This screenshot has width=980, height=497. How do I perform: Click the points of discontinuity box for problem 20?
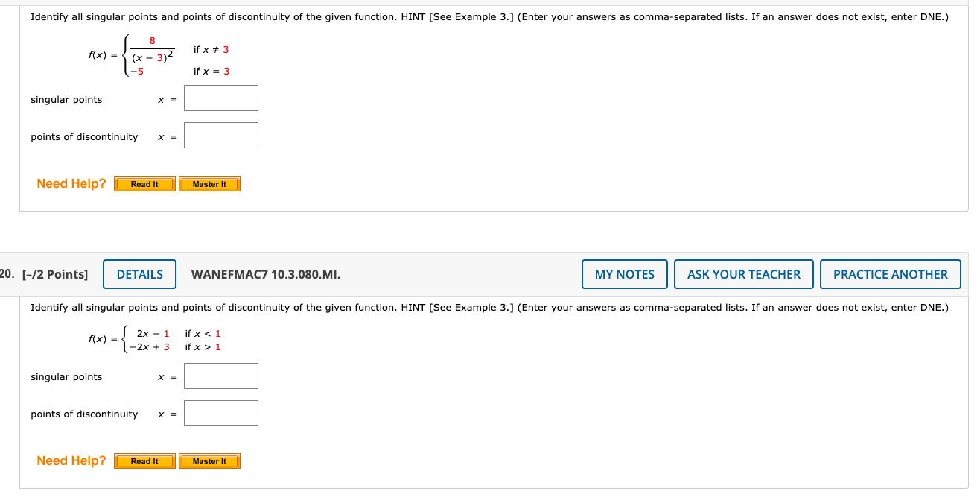(220, 413)
